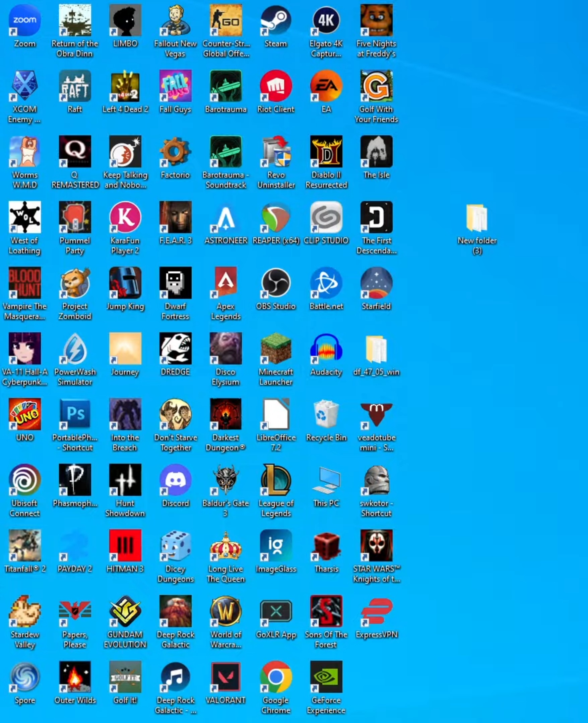Select the Raft game icon
The image size is (588, 723).
75,86
